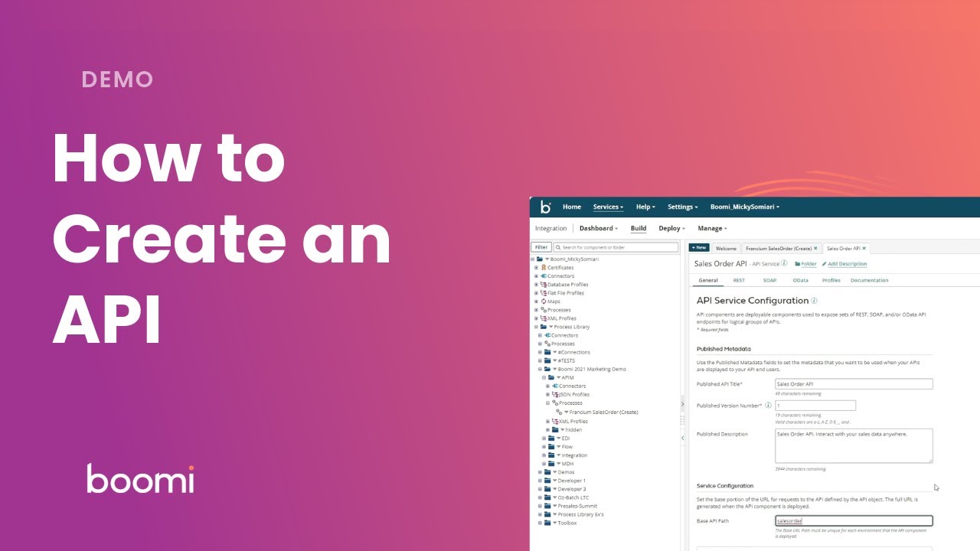Click the Process Library folder icon

544,327
